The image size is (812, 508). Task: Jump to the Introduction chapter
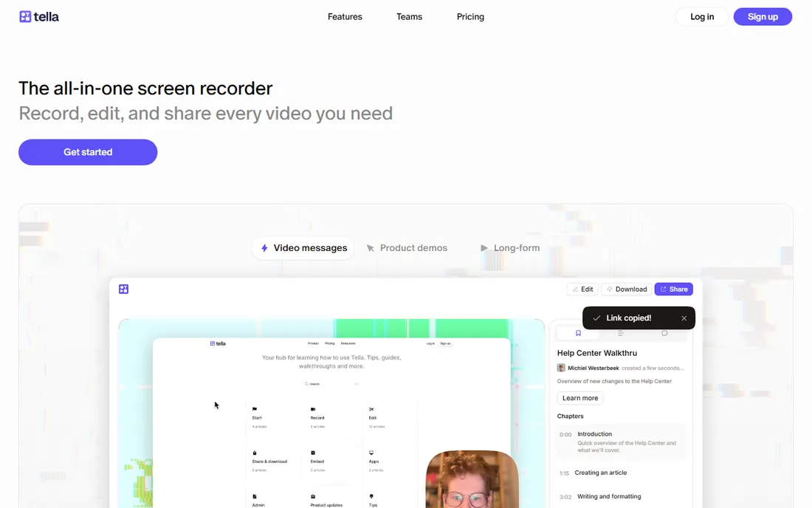click(621, 442)
